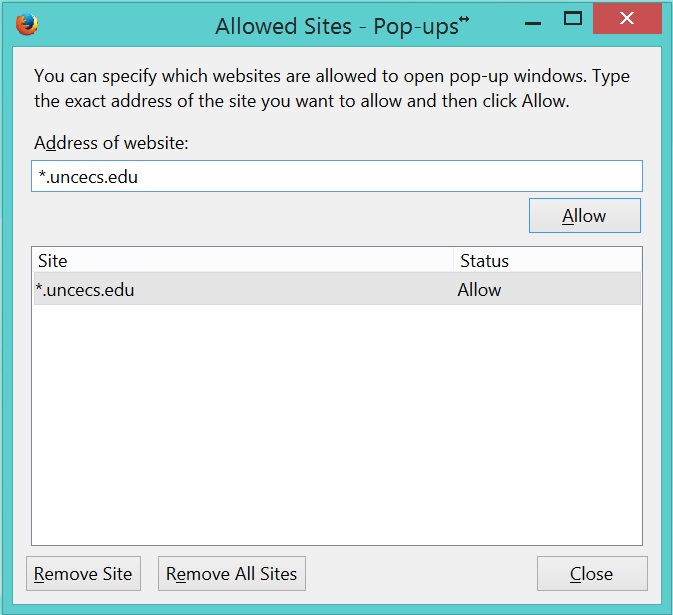673x615 pixels.
Task: Click the pop-up instructions paragraph text
Action: tap(332, 88)
